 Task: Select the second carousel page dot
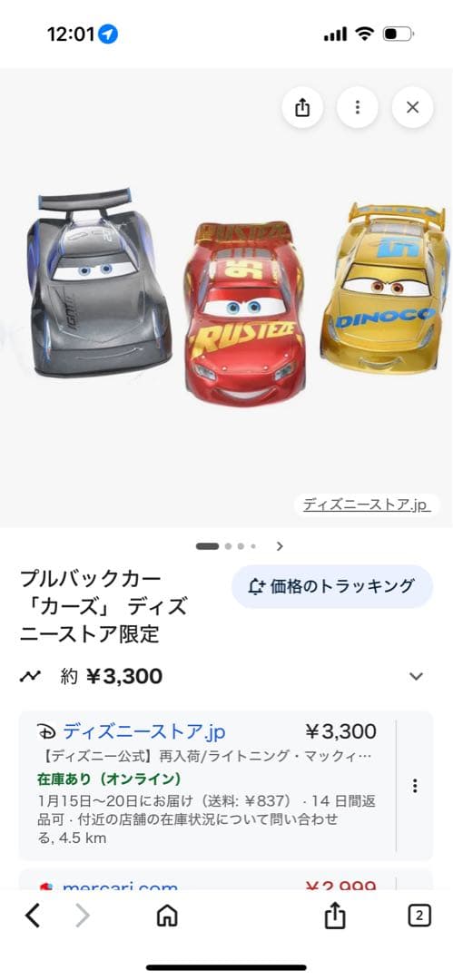click(229, 546)
